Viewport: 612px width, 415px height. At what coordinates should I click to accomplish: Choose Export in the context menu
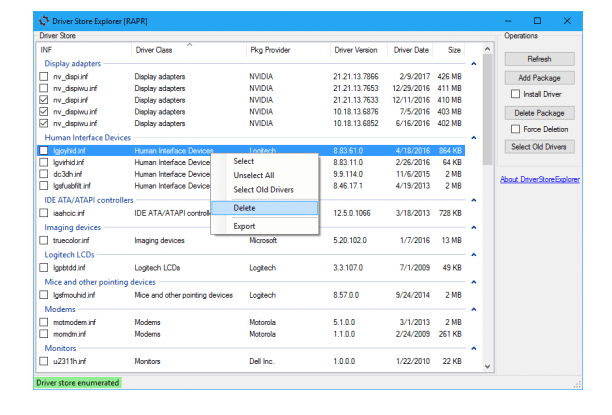click(265, 226)
